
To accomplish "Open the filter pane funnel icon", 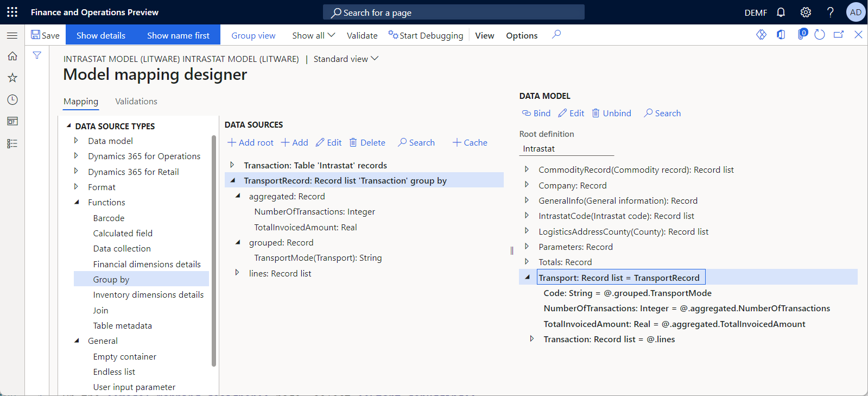I will click(x=37, y=55).
